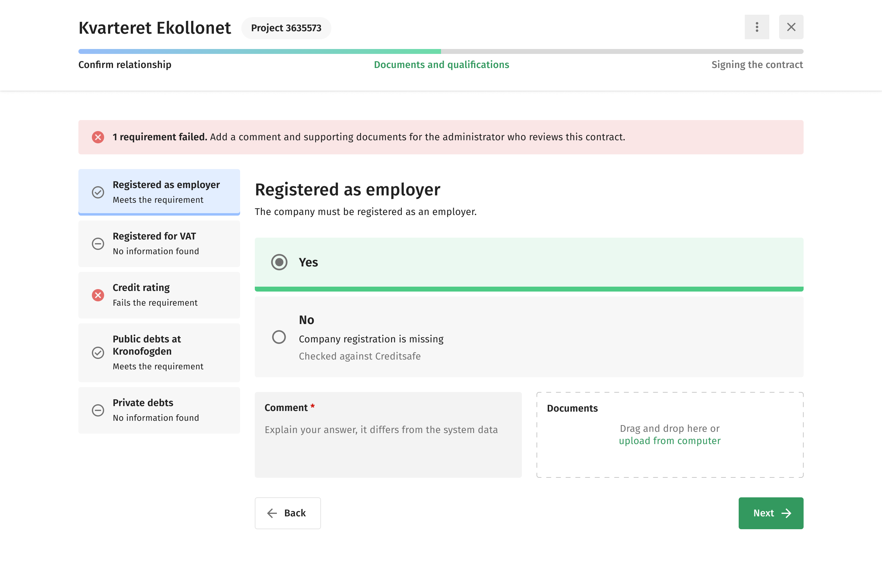Click 'Checked against Creditsafe' text

pos(360,356)
